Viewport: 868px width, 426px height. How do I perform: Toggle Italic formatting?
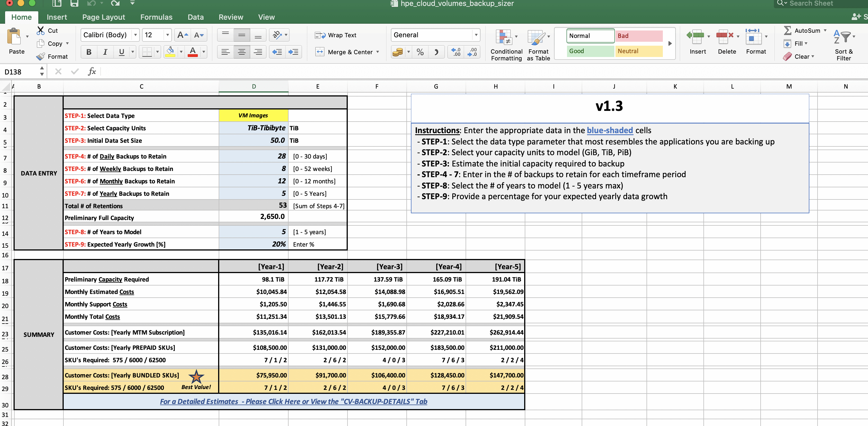tap(105, 52)
